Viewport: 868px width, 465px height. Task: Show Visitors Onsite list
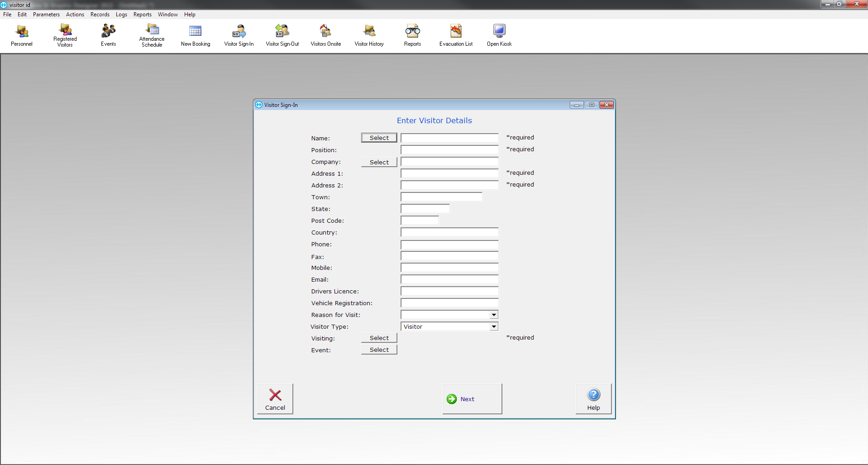coord(326,35)
